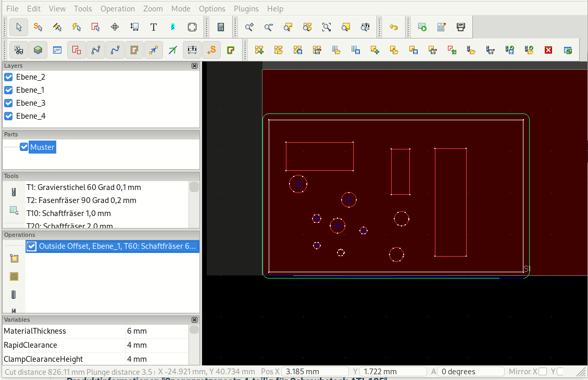Toggle the Ebene_4 layer checkbox
Viewport: 588px width, 380px height.
tap(9, 116)
